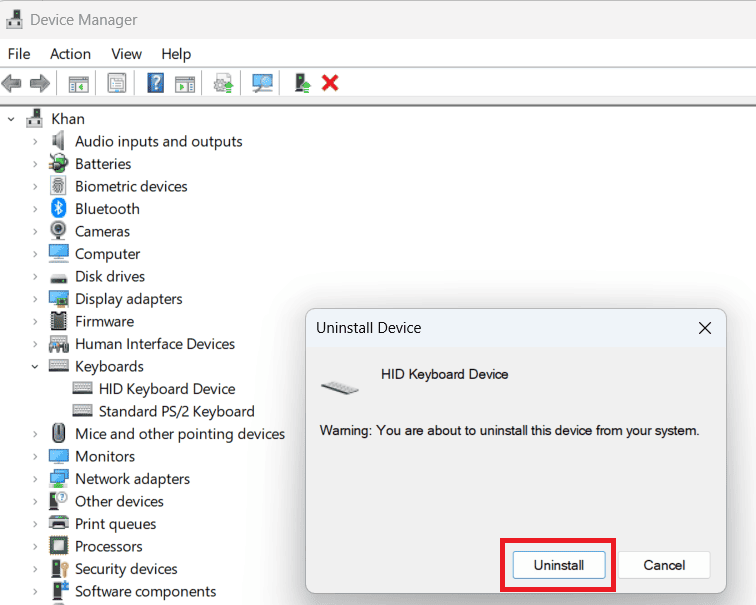The width and height of the screenshot is (756, 605).
Task: Click the Enable device green arrow toolbar icon
Action: coord(301,83)
